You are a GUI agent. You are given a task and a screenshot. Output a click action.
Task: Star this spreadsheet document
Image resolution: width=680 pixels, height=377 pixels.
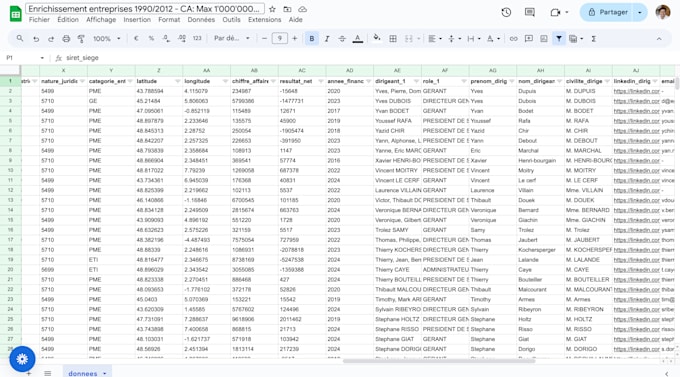(272, 9)
